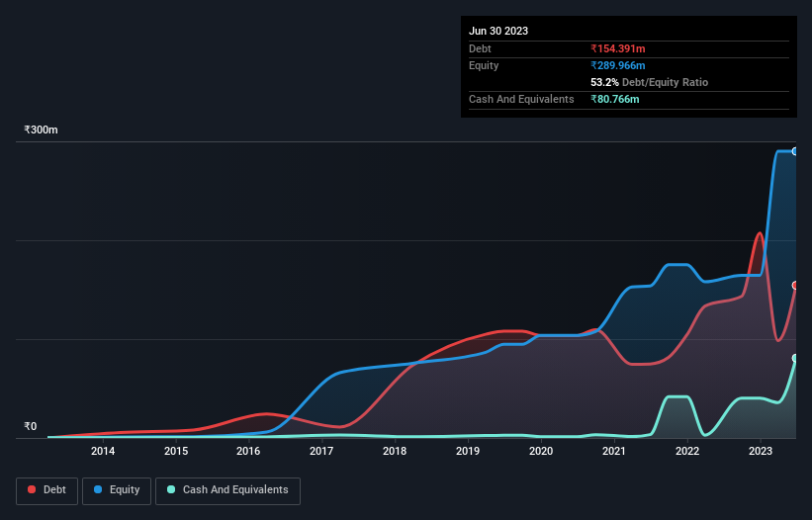Click the 2016 x-axis label
This screenshot has width=812, height=520.
coord(248,451)
